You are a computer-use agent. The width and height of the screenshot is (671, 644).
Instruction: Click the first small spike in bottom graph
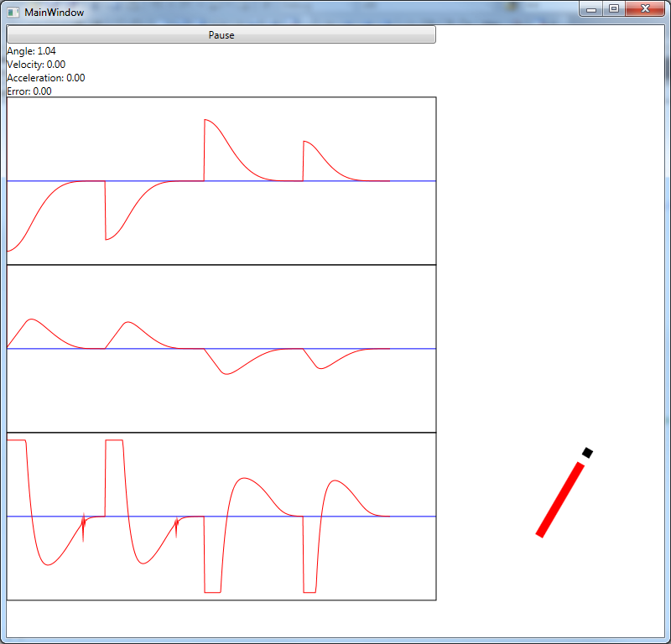pyautogui.click(x=83, y=528)
